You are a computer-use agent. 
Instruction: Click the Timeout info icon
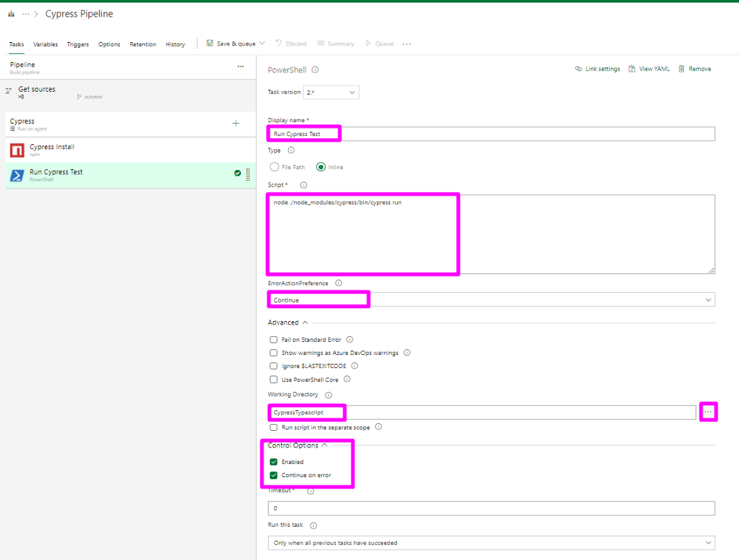click(311, 491)
